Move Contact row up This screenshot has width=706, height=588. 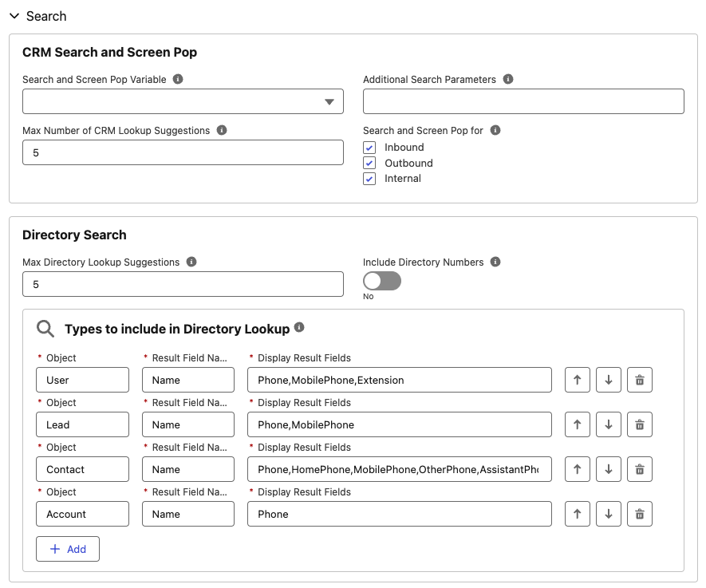(578, 469)
